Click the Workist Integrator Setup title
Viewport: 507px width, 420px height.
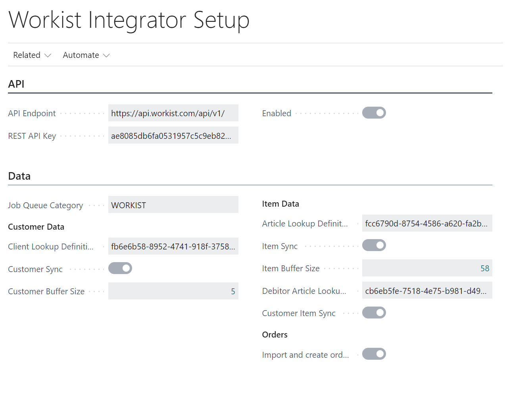[x=129, y=20]
